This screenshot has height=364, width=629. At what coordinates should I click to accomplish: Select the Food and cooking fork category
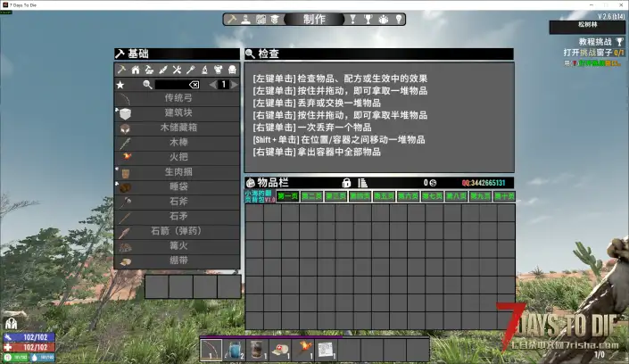tap(191, 70)
